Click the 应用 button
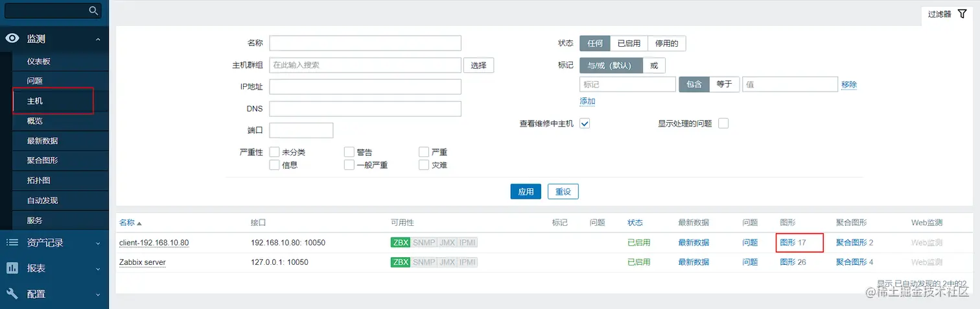Image resolution: width=980 pixels, height=309 pixels. [526, 192]
